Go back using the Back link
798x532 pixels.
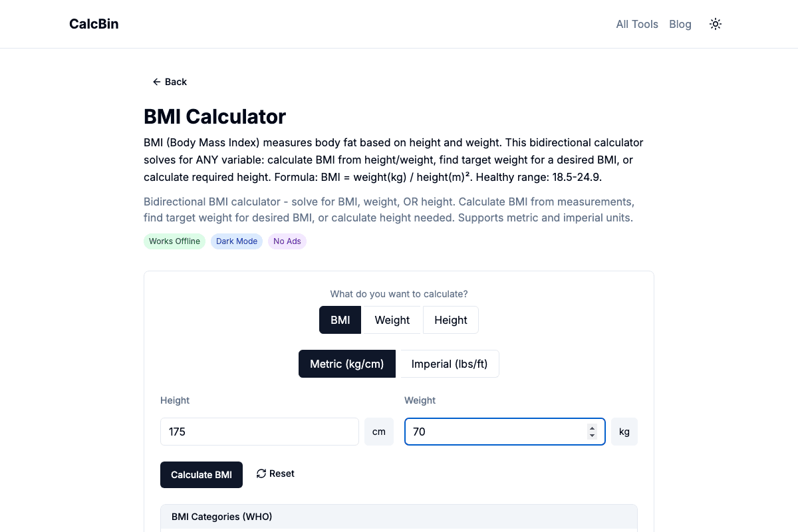point(170,82)
